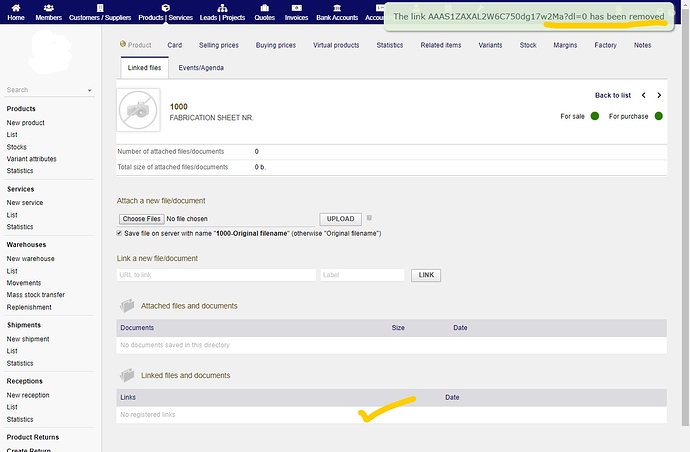This screenshot has height=452, width=690.
Task: Go to previous product arrow
Action: 643,96
